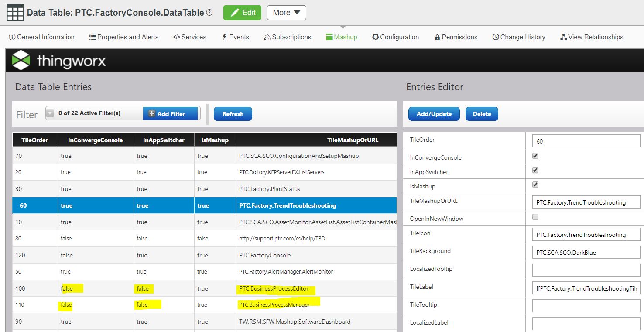
Task: Click the ThingWorx logo
Action: (59, 61)
